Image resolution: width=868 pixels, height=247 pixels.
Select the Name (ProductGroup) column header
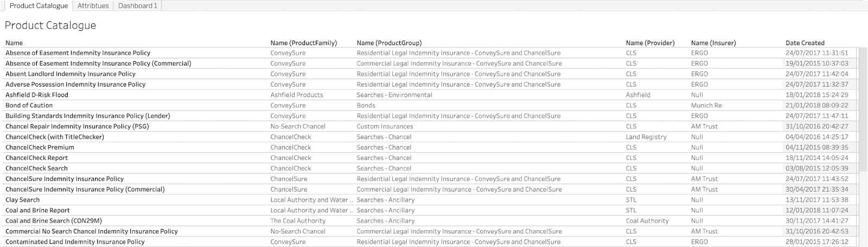point(389,43)
